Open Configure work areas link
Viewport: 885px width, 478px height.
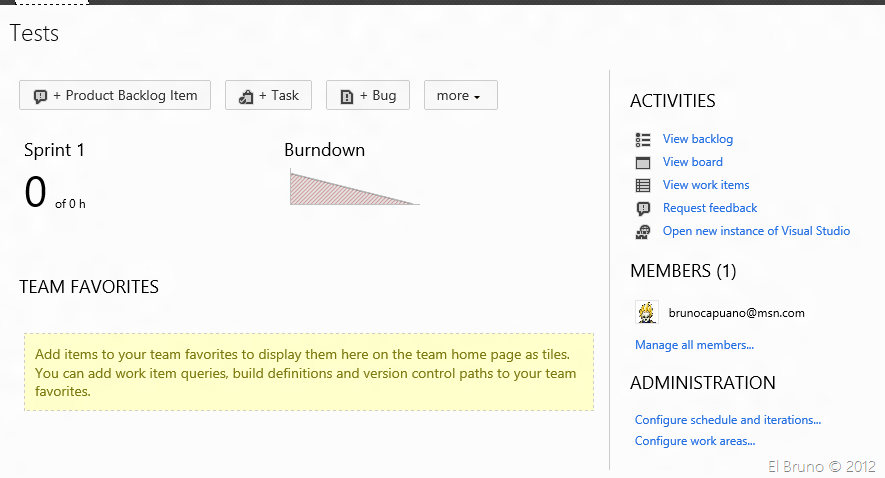pos(694,441)
